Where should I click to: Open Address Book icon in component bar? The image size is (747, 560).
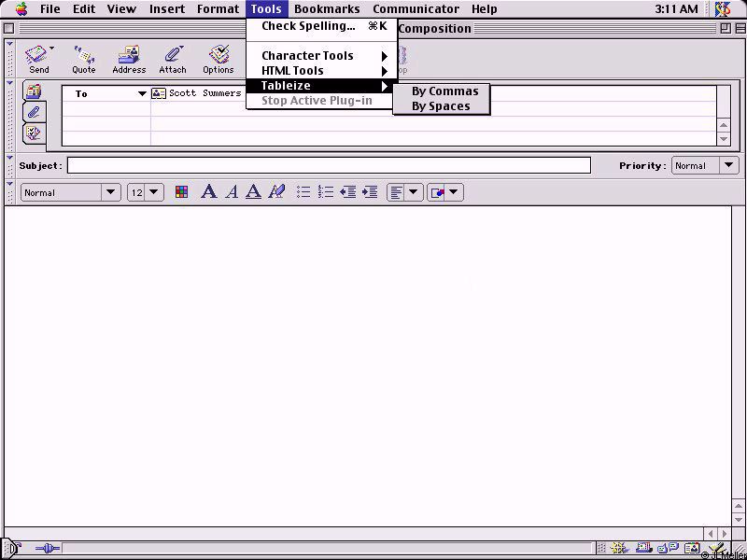[693, 549]
